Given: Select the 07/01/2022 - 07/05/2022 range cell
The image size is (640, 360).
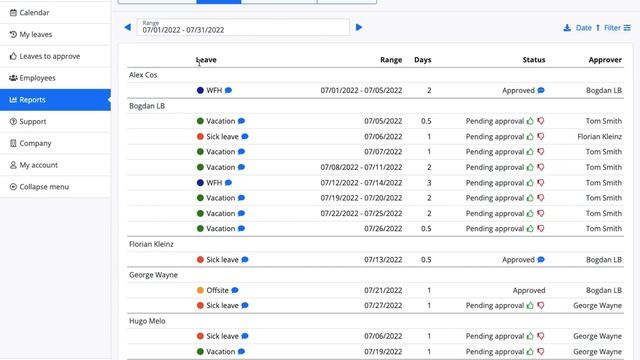Looking at the screenshot, I should tap(361, 90).
